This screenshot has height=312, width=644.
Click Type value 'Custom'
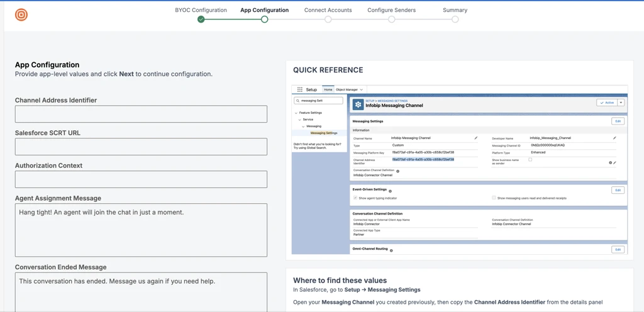pos(398,145)
